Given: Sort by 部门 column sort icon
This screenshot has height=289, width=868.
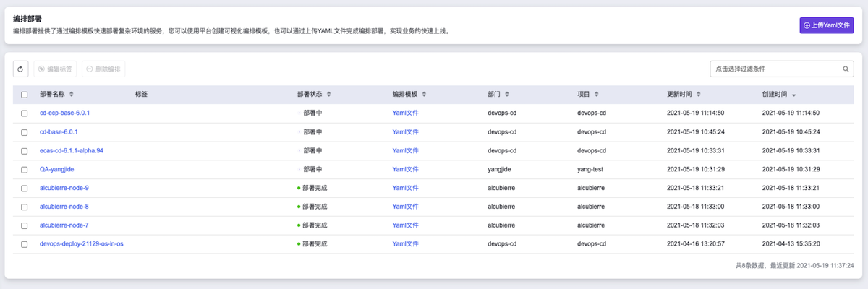Looking at the screenshot, I should pyautogui.click(x=507, y=95).
